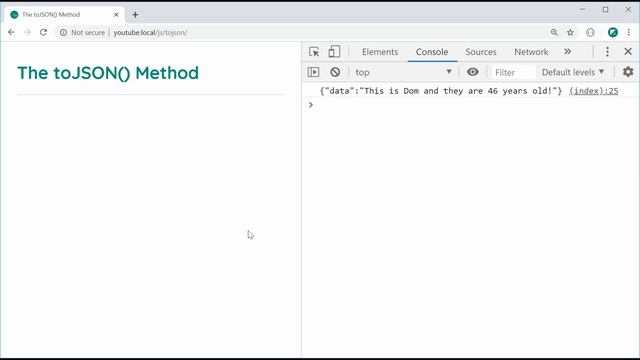Close the DevTools panel
The width and height of the screenshot is (640, 360).
coord(628,51)
